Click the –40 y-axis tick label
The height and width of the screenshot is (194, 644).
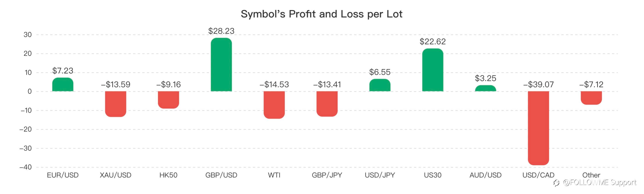coord(26,167)
